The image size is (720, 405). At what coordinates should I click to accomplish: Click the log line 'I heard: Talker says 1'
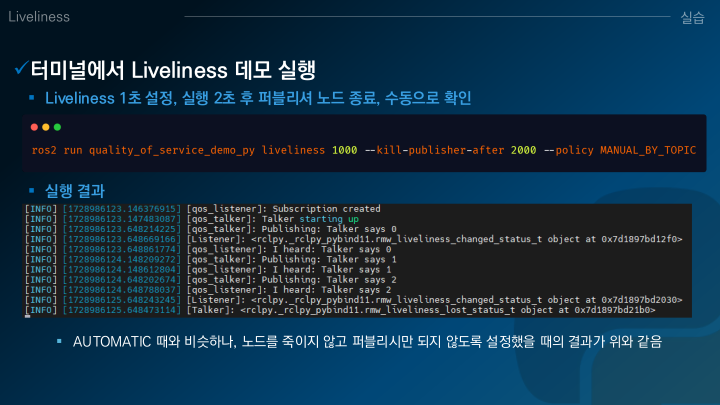[208, 270]
